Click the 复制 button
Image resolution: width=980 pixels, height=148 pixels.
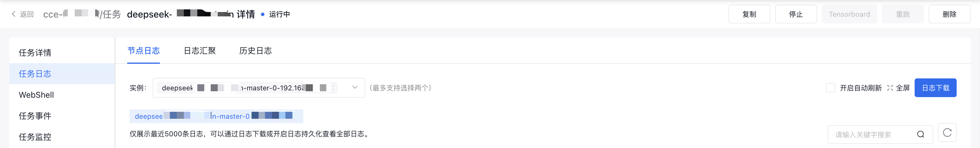749,14
